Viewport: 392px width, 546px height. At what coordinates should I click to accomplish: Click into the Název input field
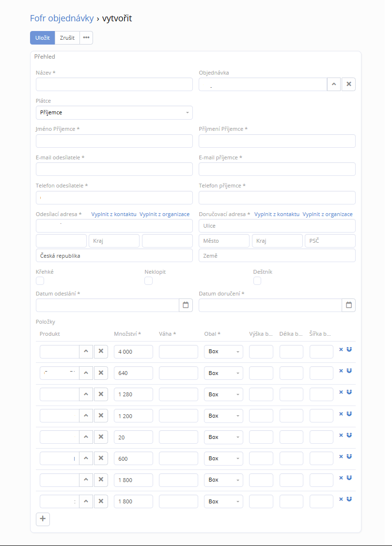[x=114, y=85]
